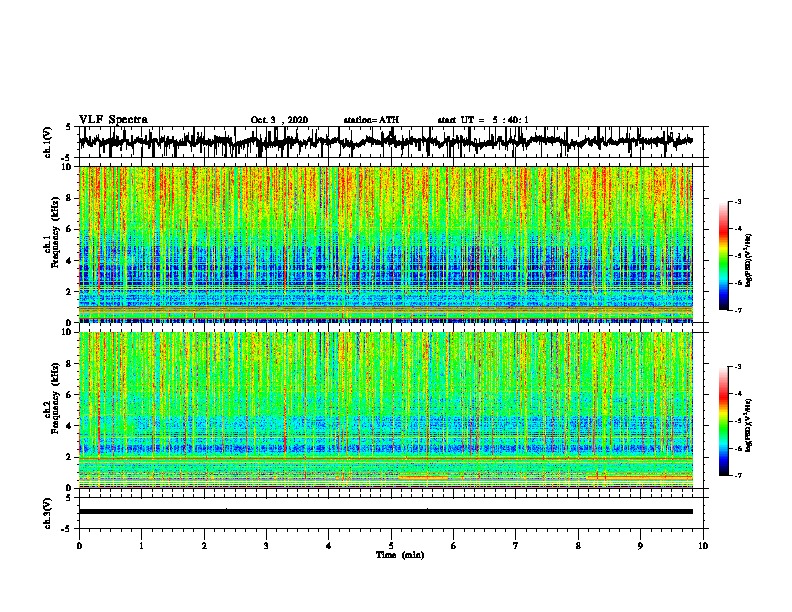
Task: Click the ch.1 frequency axis "8" tick
Action: [x=71, y=198]
